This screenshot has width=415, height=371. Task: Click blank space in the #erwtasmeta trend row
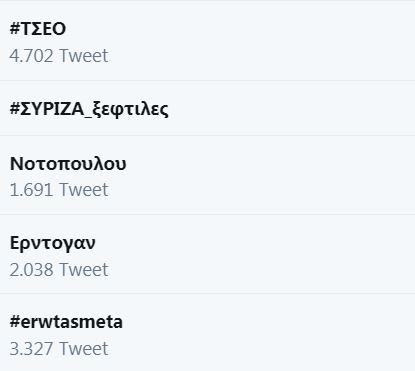[x=267, y=333]
